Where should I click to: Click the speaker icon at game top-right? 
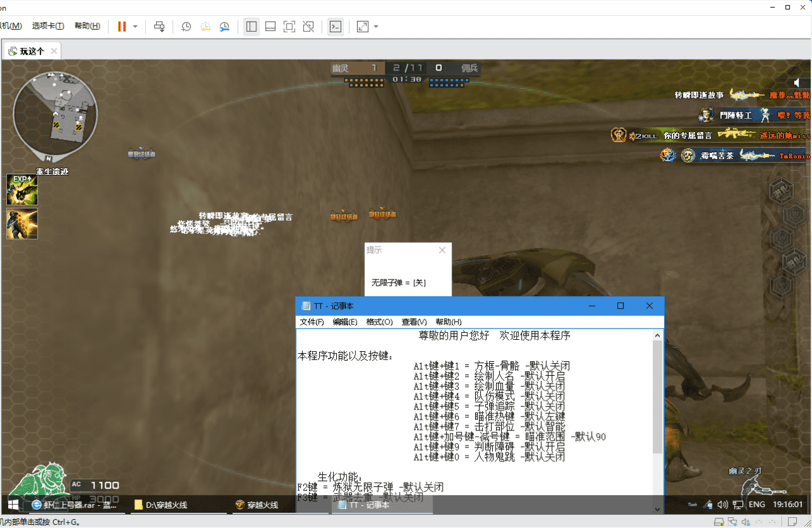click(798, 82)
